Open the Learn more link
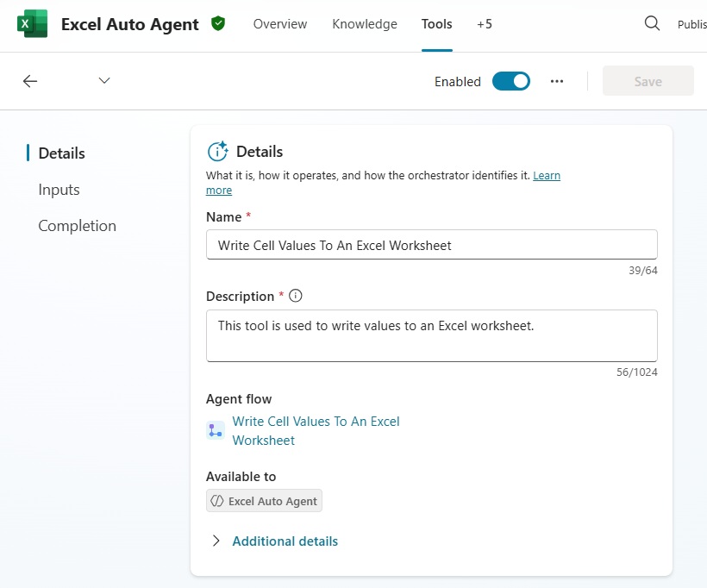 pyautogui.click(x=546, y=176)
